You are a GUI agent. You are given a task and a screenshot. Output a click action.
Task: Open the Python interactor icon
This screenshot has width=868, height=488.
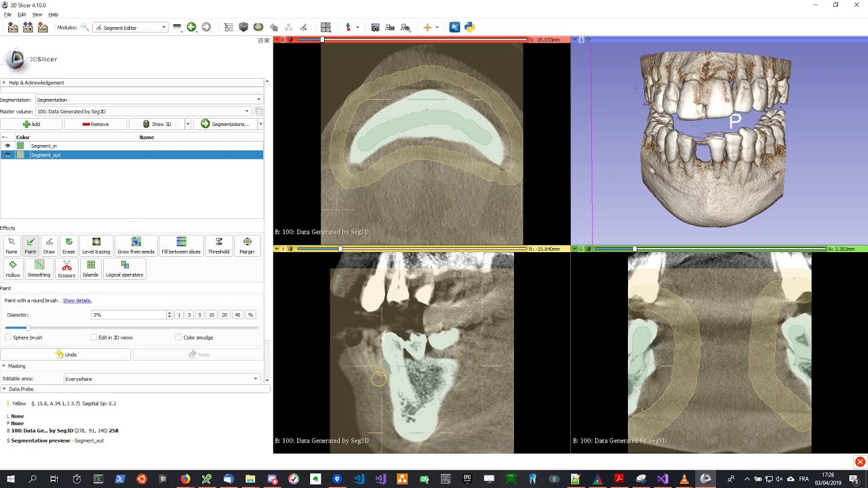point(469,27)
